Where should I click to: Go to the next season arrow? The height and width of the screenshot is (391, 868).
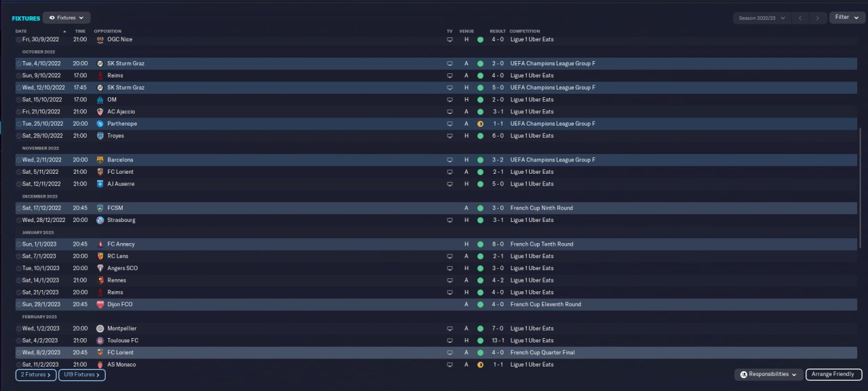click(818, 18)
